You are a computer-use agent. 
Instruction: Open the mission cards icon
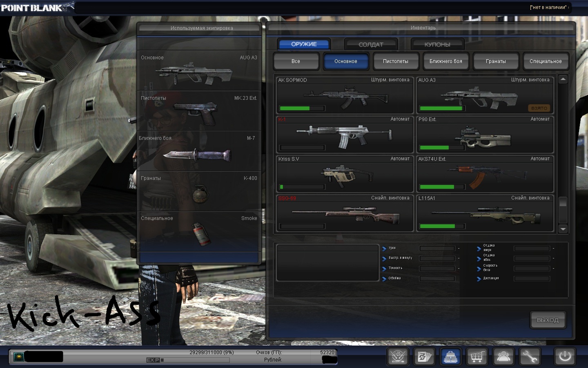pos(424,357)
